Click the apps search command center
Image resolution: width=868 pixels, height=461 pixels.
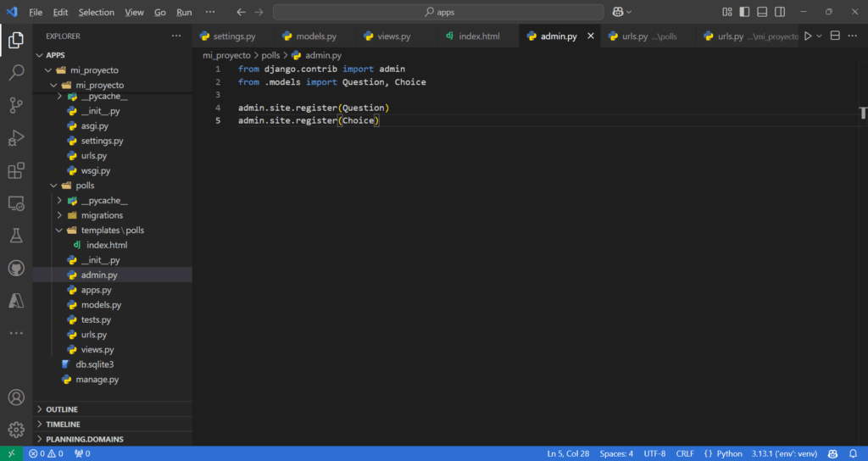(x=438, y=12)
